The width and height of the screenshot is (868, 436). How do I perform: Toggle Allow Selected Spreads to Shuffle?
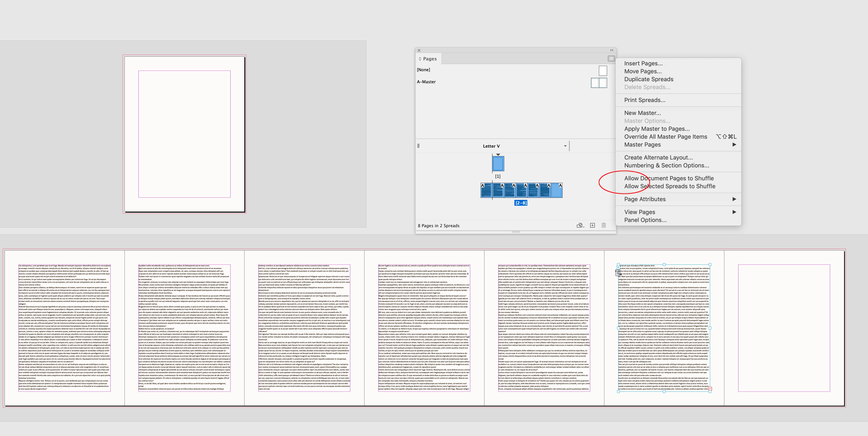[x=670, y=186]
